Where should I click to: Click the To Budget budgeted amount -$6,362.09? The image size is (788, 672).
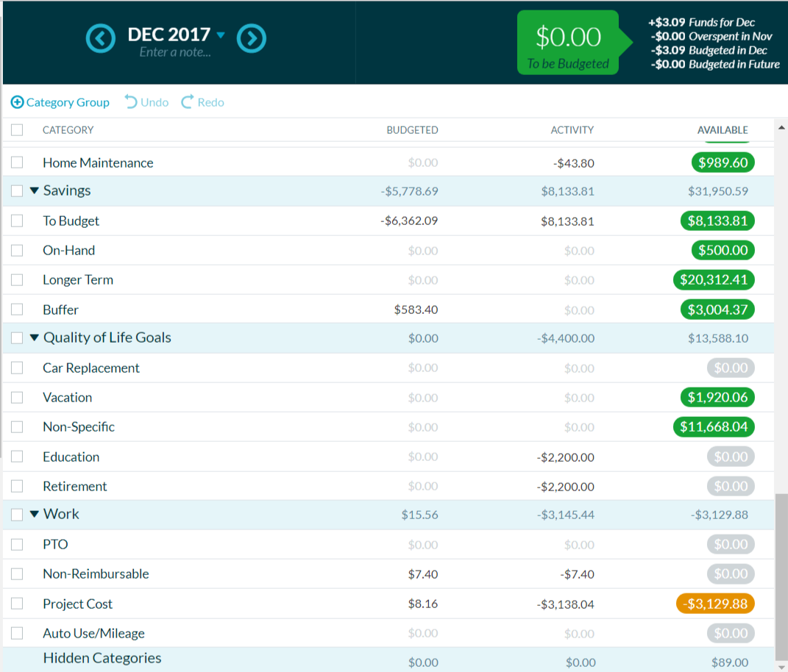(409, 221)
